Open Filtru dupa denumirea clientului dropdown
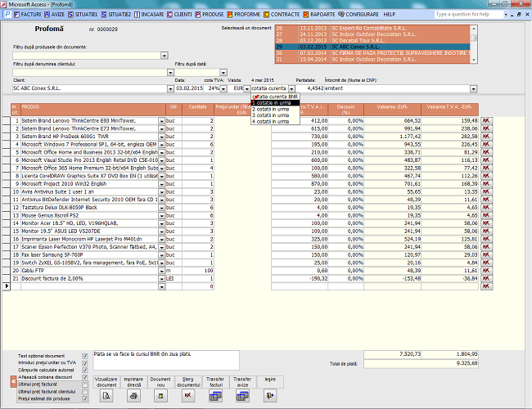This screenshot has width=532, height=409. [170, 73]
